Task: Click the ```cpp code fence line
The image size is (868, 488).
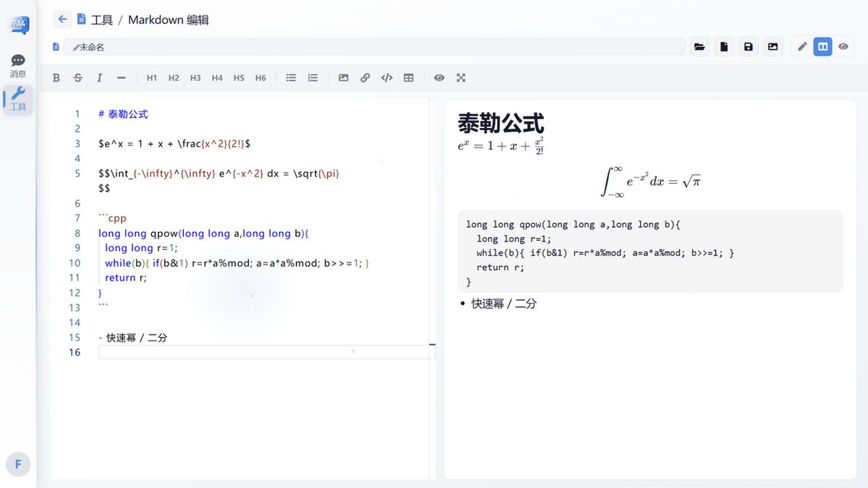Action: (x=112, y=218)
